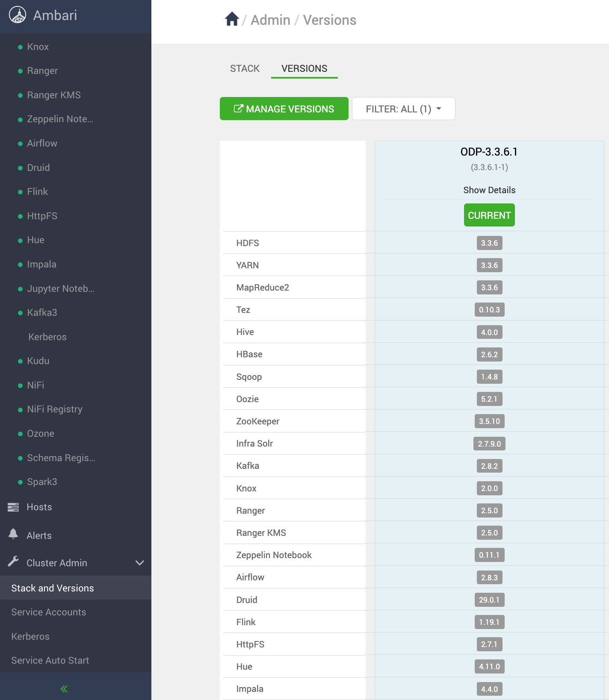The height and width of the screenshot is (700, 609).
Task: Open the Druid service in sidebar
Action: (38, 168)
